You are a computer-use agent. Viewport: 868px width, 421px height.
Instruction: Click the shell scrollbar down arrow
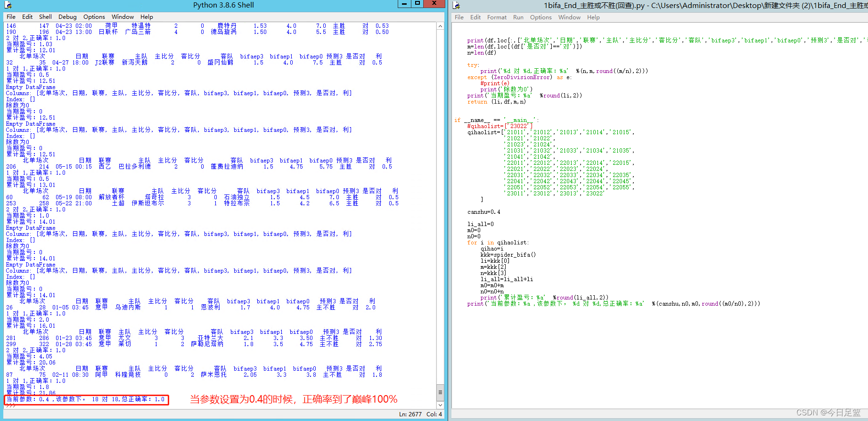tap(440, 405)
